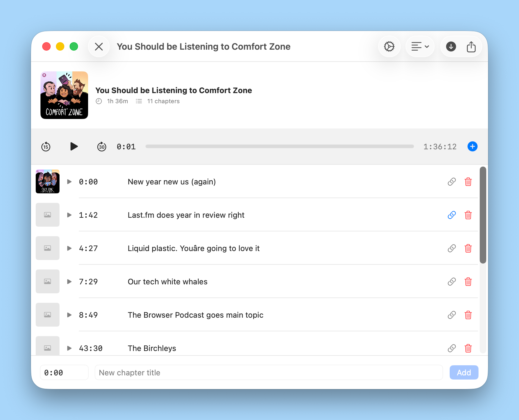Close the episode editor
The height and width of the screenshot is (420, 519).
[99, 46]
